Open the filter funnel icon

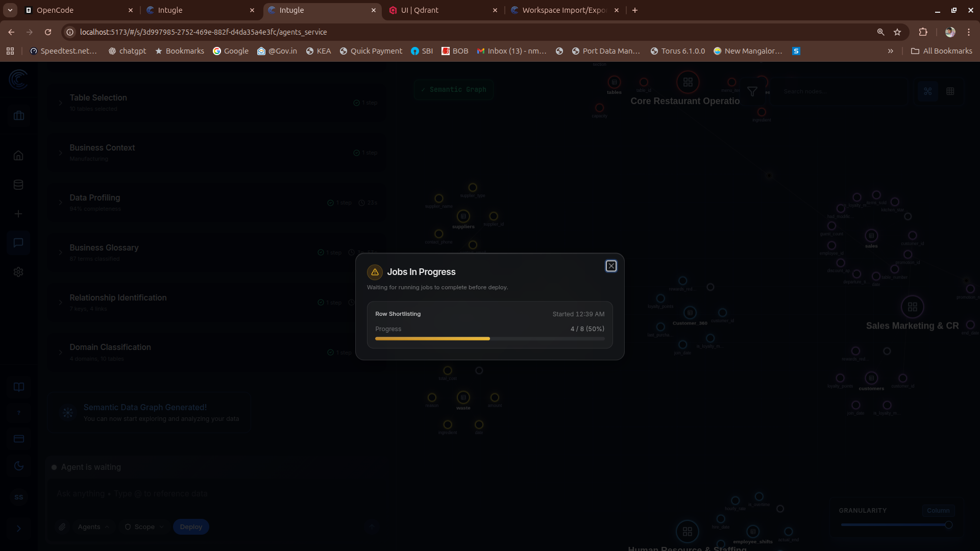point(752,92)
